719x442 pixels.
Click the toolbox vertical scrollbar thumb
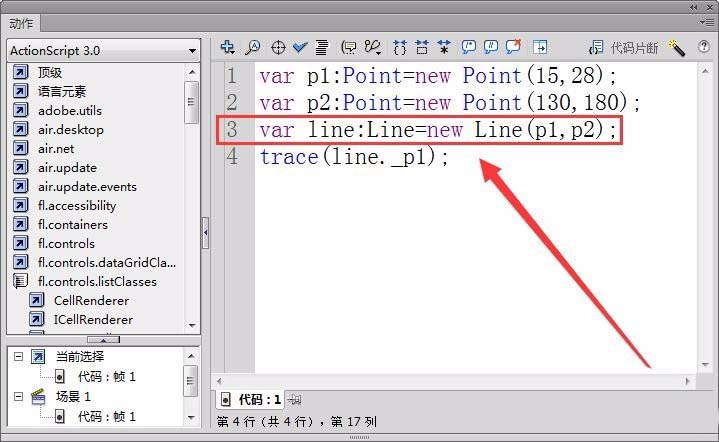coord(191,102)
